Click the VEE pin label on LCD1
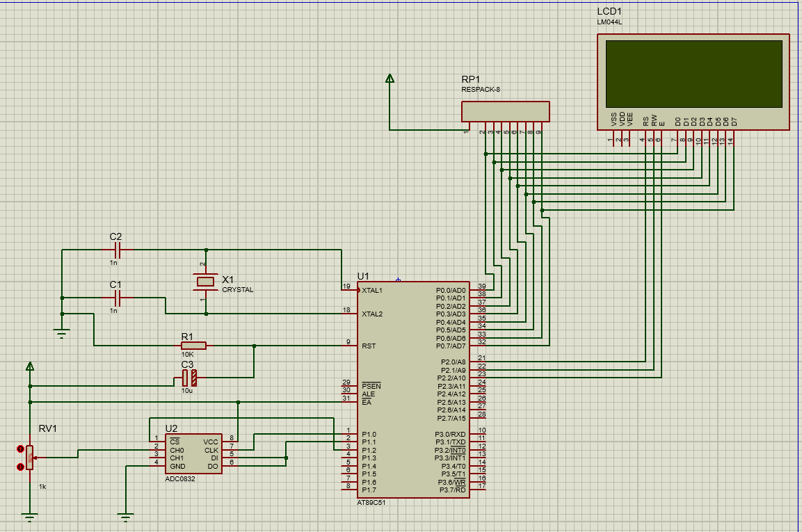Image resolution: width=802 pixels, height=532 pixels. [x=630, y=119]
